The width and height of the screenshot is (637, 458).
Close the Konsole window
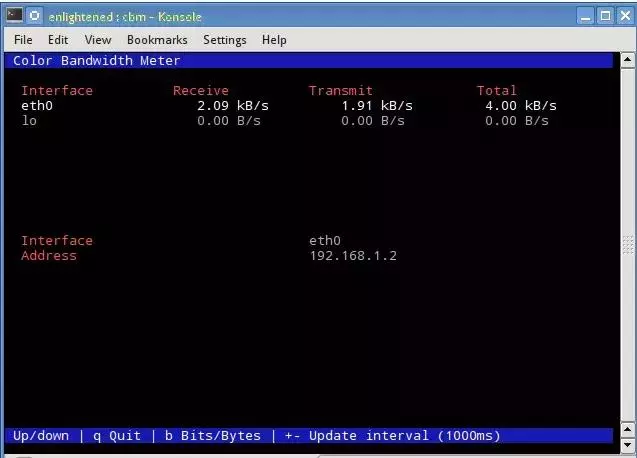(625, 16)
